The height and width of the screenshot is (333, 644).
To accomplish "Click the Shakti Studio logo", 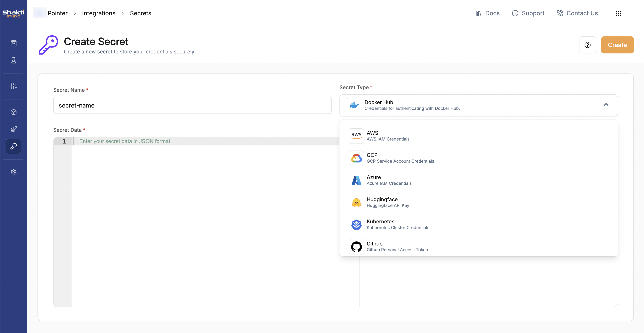I will tap(13, 13).
